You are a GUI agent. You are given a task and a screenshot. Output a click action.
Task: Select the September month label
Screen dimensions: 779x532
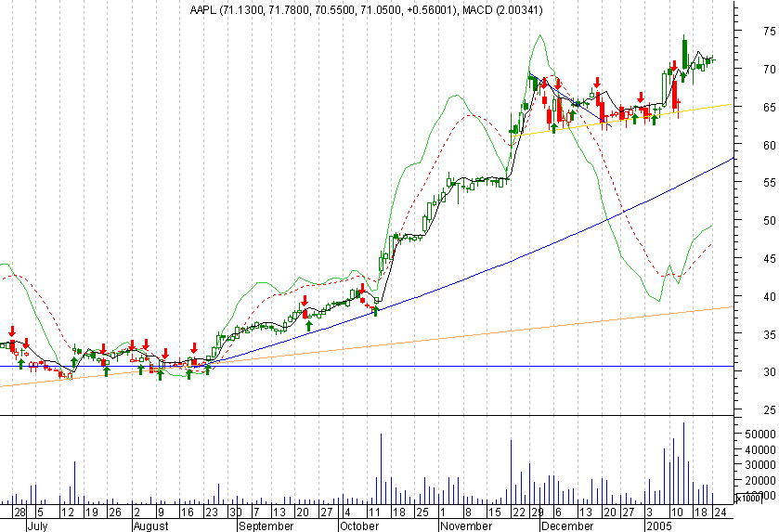pos(266,526)
